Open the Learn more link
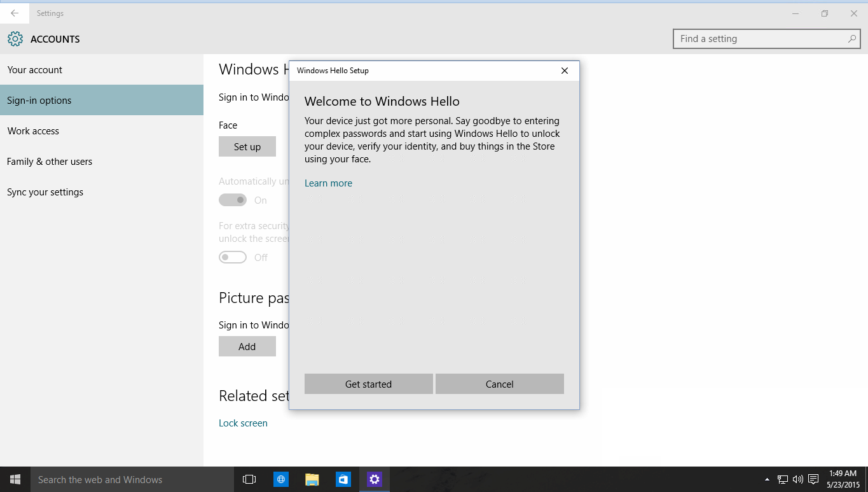 [x=328, y=183]
